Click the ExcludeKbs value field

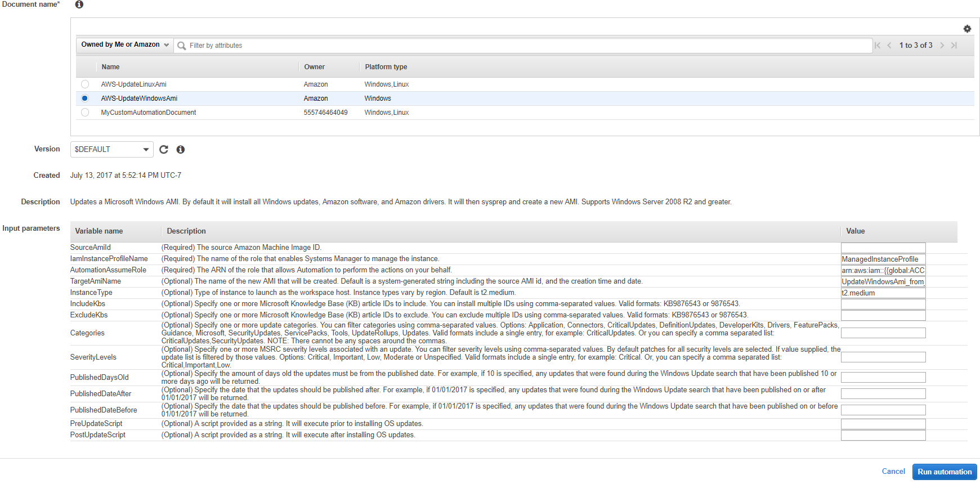(x=883, y=316)
